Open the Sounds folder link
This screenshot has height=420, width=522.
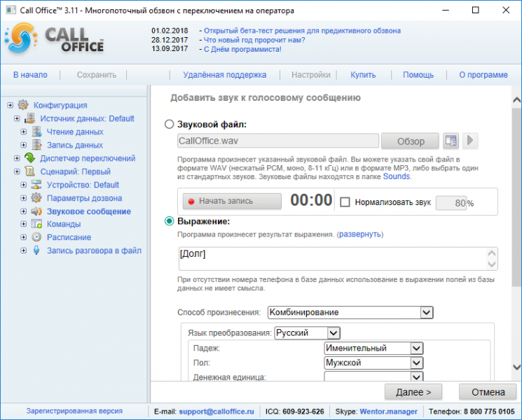396,176
